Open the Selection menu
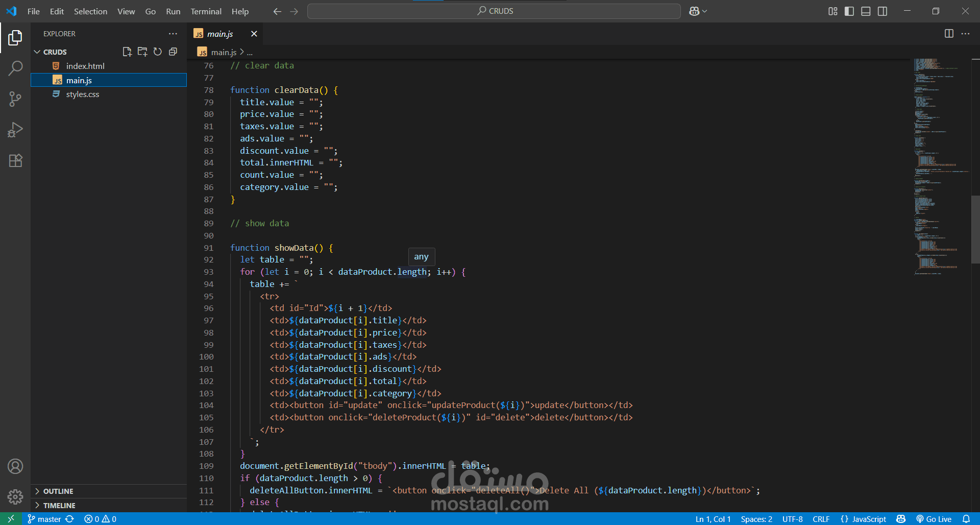 90,11
